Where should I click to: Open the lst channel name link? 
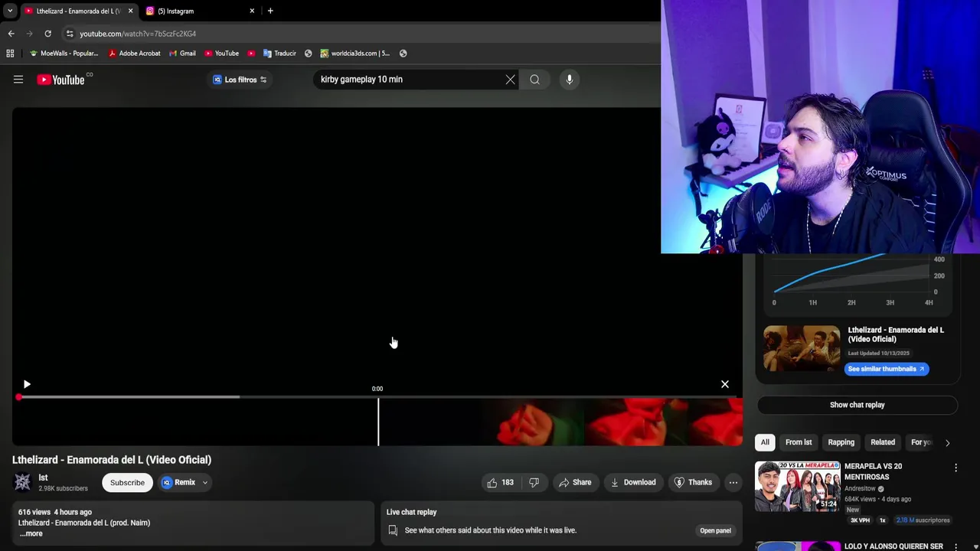pos(44,478)
